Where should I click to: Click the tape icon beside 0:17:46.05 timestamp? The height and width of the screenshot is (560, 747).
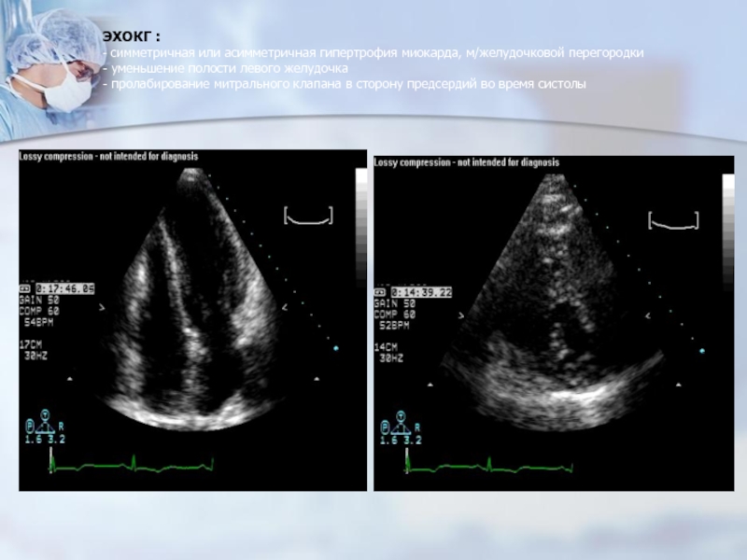point(25,288)
